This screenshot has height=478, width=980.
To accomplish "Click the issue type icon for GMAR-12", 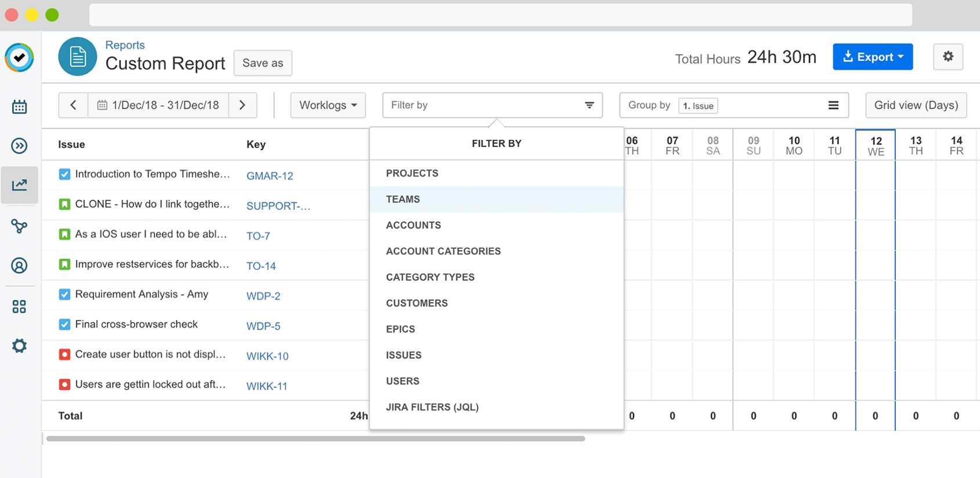I will 64,174.
